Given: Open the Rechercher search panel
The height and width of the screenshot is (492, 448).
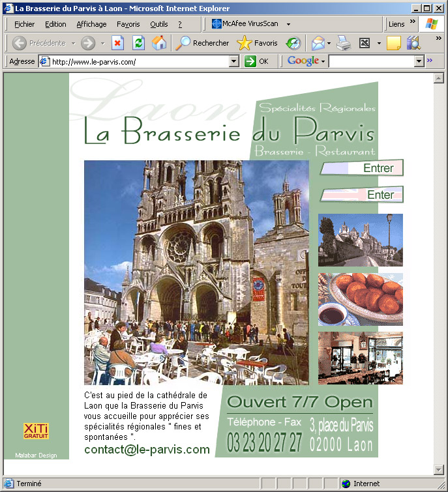Looking at the screenshot, I should coord(203,43).
